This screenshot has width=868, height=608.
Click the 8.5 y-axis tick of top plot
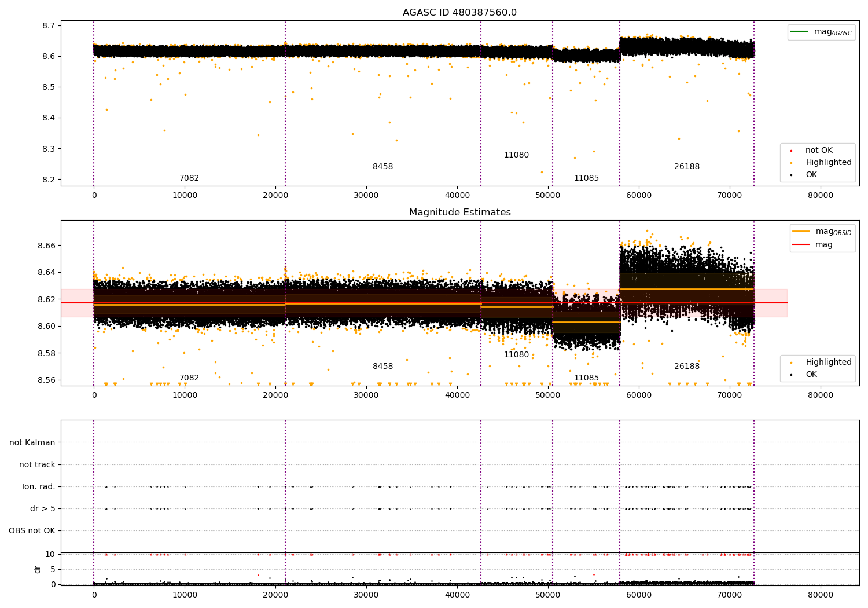49,87
